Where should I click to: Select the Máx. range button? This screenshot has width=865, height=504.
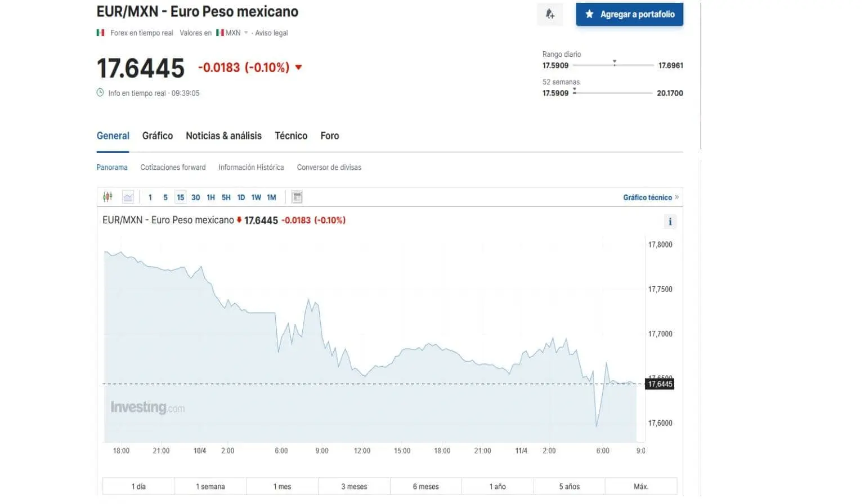(641, 487)
